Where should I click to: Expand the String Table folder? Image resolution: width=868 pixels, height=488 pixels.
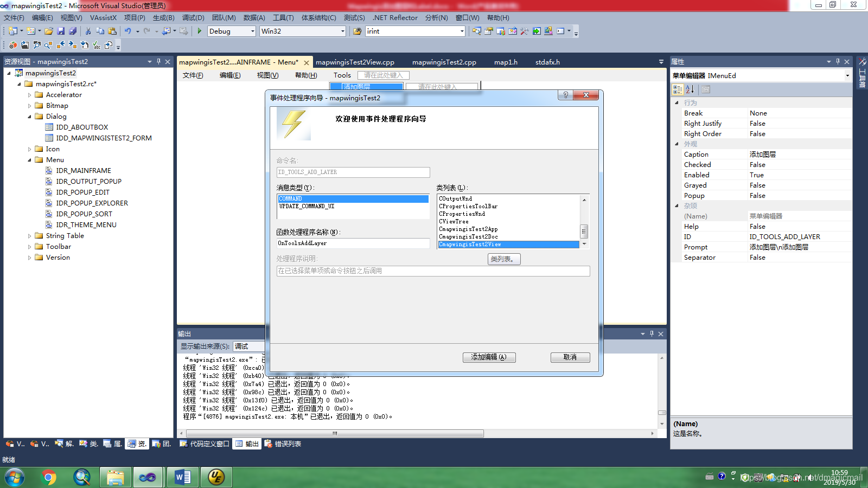tap(30, 236)
